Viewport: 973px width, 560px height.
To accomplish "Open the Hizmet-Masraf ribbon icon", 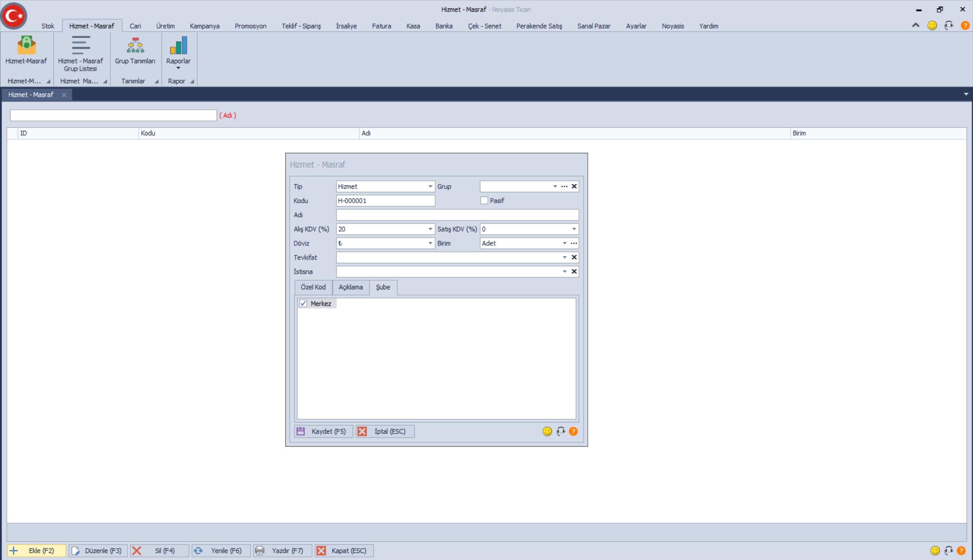I will [26, 50].
